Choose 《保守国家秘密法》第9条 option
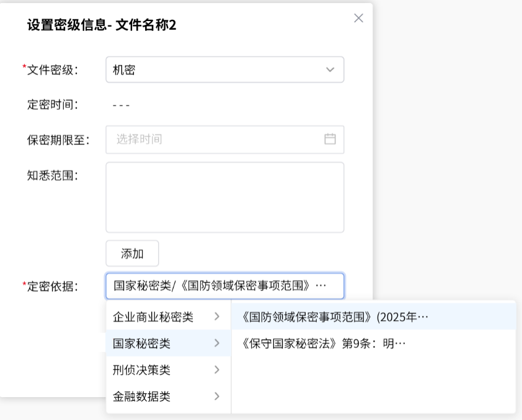 (373, 343)
